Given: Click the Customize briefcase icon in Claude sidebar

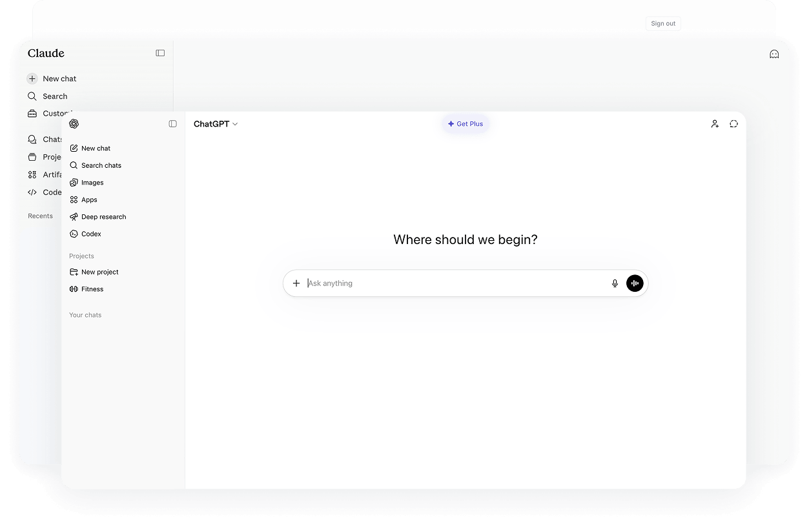Looking at the screenshot, I should point(32,114).
